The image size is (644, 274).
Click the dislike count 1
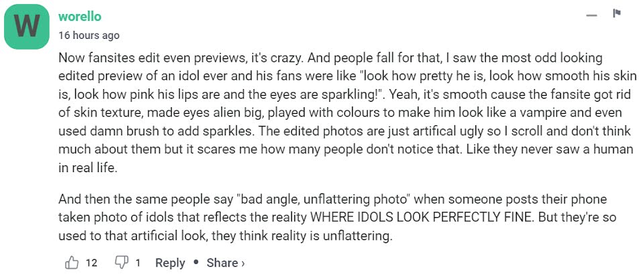138,263
